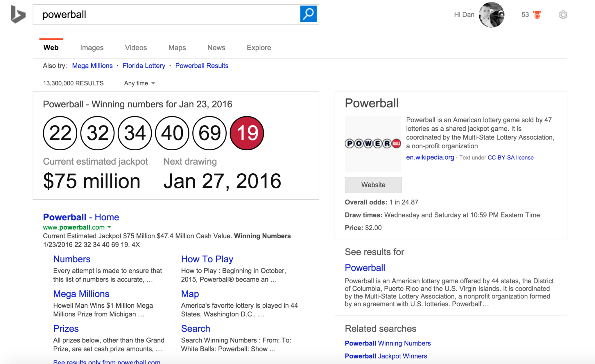This screenshot has width=595, height=364.
Task: Open Powerball under See results for
Action: [365, 268]
